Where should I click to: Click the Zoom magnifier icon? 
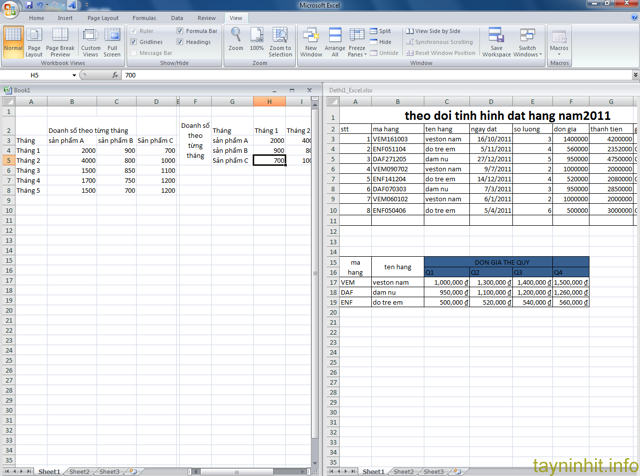point(236,37)
